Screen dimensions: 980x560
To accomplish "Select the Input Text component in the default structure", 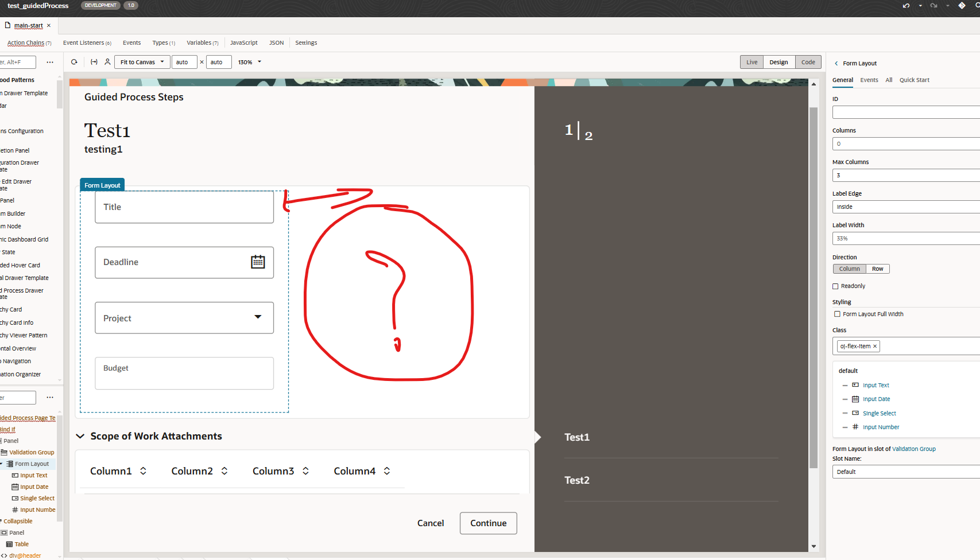I will click(x=874, y=384).
